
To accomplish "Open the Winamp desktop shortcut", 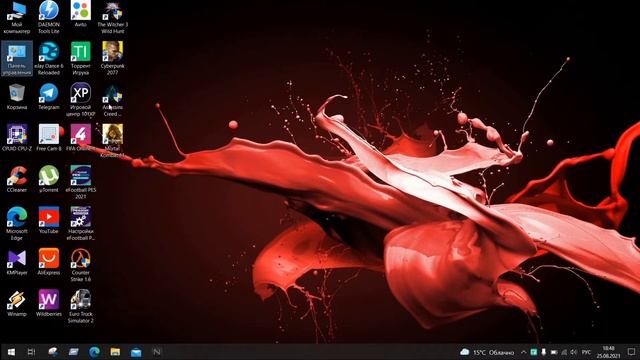I will pyautogui.click(x=17, y=304).
